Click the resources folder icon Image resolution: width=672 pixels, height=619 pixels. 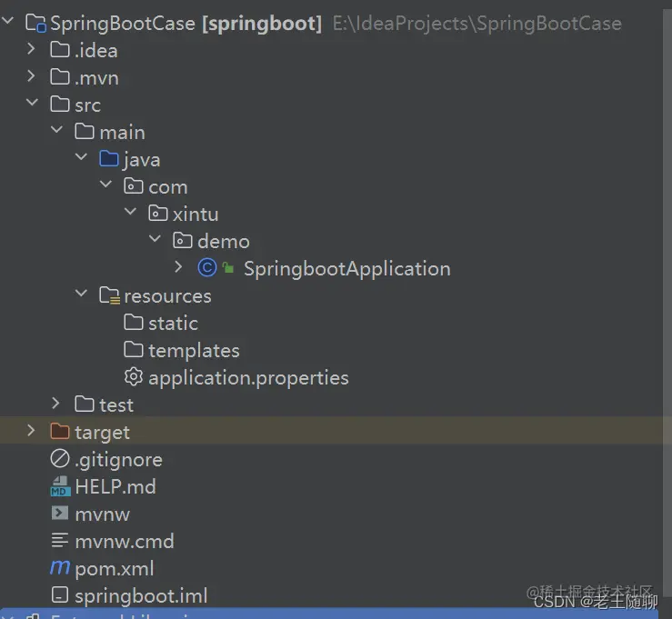pyautogui.click(x=109, y=295)
